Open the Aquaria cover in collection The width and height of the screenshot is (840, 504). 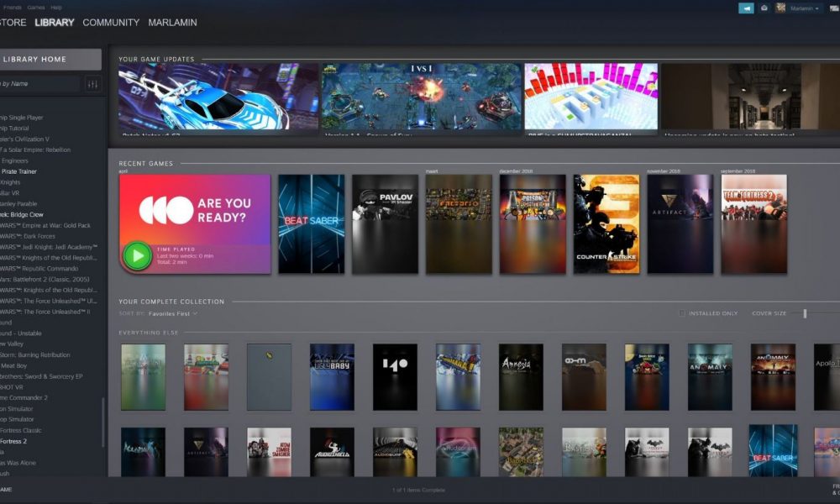[x=143, y=452]
